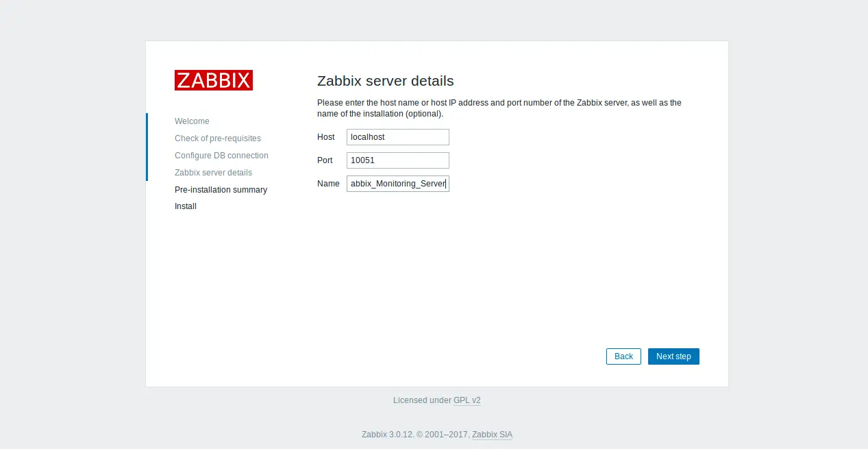Click the Zabbix logo
The height and width of the screenshot is (449, 868).
pyautogui.click(x=214, y=80)
